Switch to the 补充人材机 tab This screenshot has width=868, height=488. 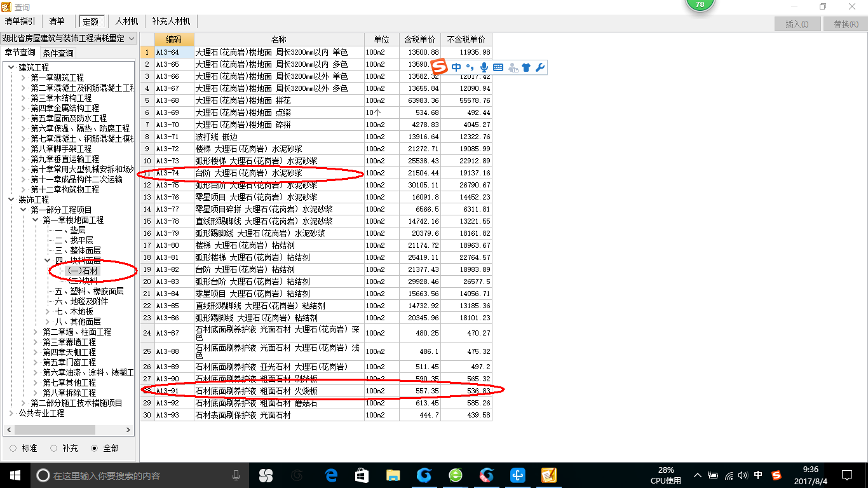(x=172, y=21)
